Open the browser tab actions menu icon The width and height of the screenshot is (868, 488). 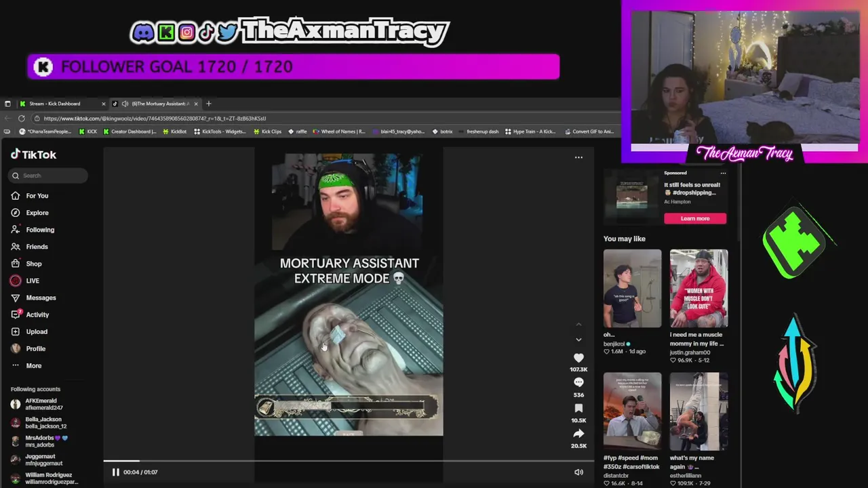point(7,104)
